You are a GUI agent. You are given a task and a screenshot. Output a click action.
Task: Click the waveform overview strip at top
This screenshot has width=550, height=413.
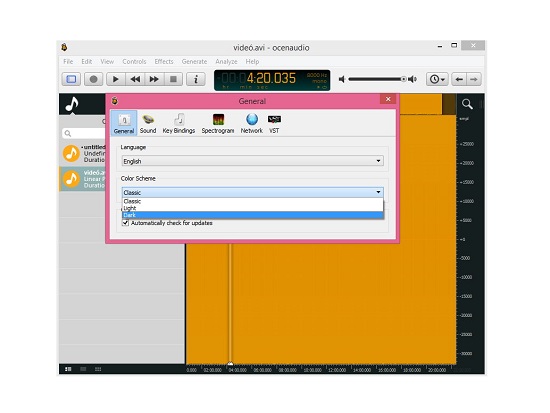[428, 104]
